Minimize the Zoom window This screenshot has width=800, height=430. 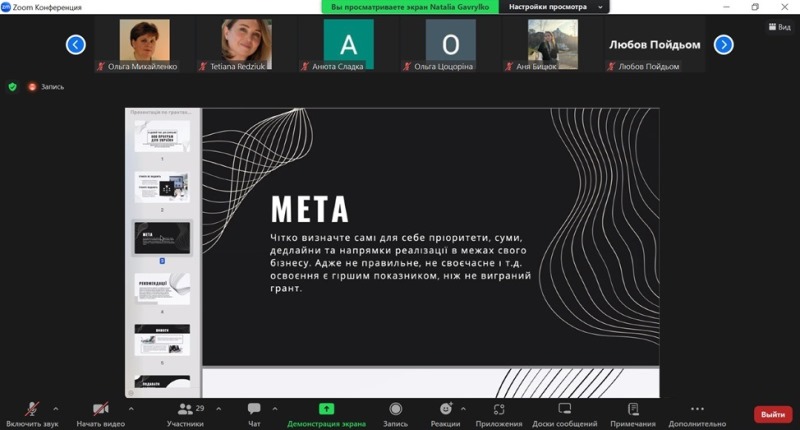coord(726,7)
